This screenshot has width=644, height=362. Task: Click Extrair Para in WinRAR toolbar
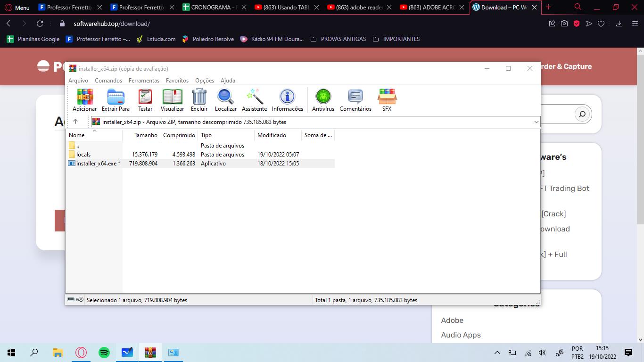[x=116, y=100]
